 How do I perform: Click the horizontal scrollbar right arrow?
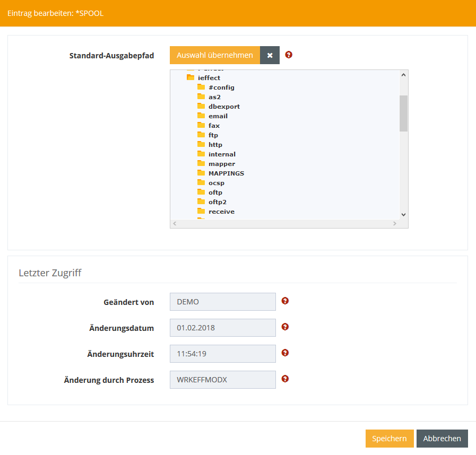[x=394, y=224]
